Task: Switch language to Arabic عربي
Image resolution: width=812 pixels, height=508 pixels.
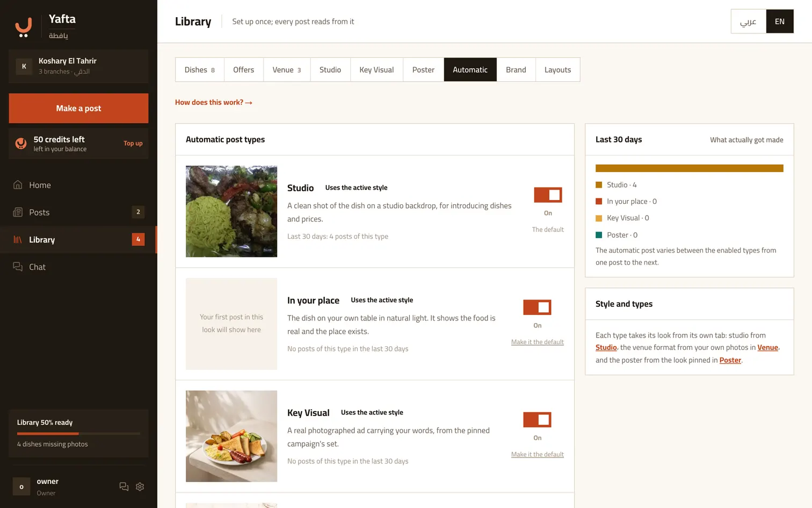Action: pyautogui.click(x=748, y=22)
